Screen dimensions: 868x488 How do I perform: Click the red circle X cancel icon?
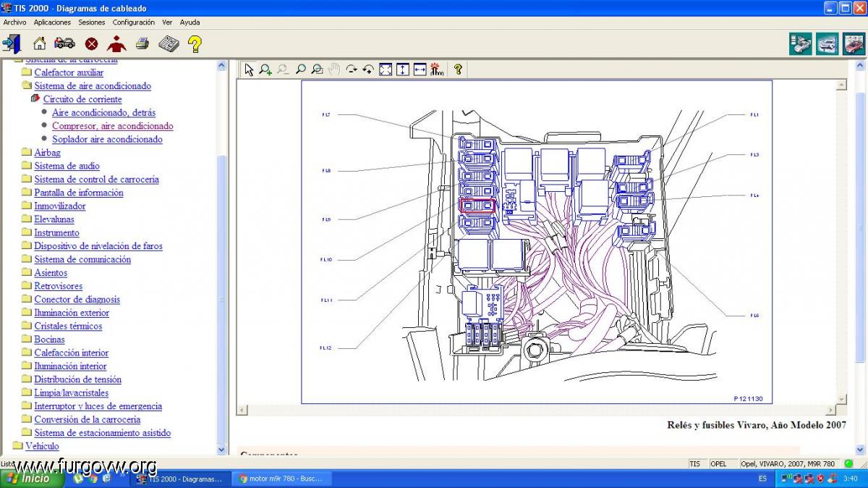[x=91, y=44]
